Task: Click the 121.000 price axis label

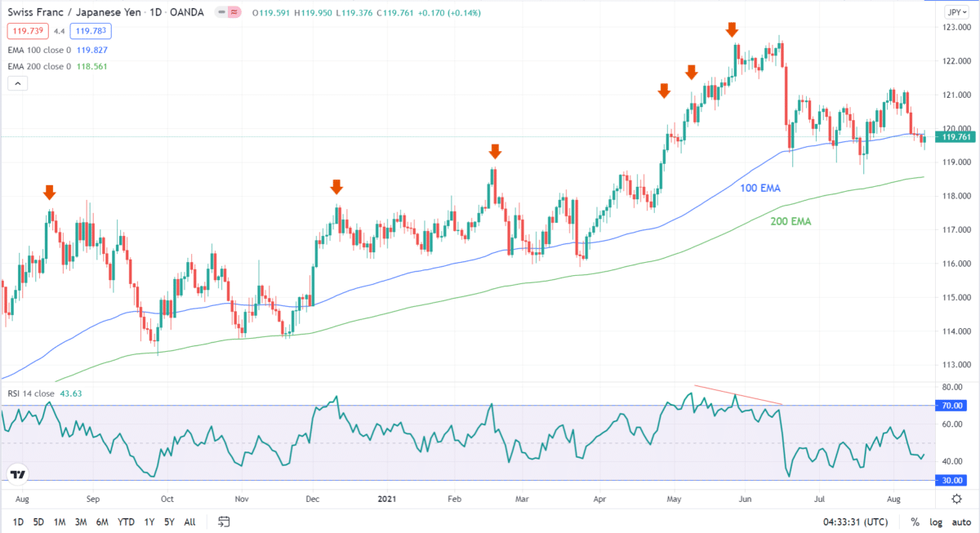Action: [x=958, y=95]
